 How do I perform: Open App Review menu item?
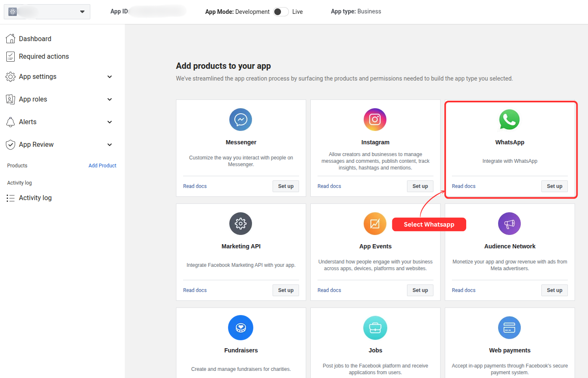pyautogui.click(x=36, y=145)
